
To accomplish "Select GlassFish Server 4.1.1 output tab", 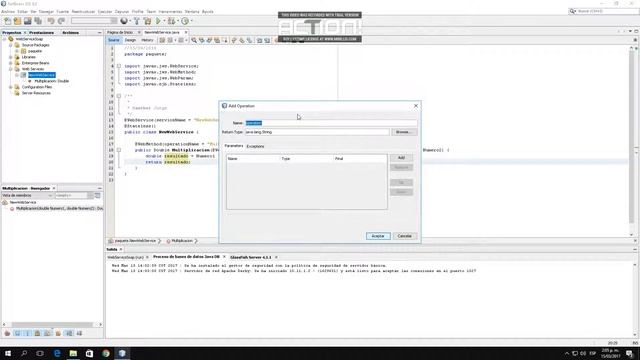I will 251,257.
